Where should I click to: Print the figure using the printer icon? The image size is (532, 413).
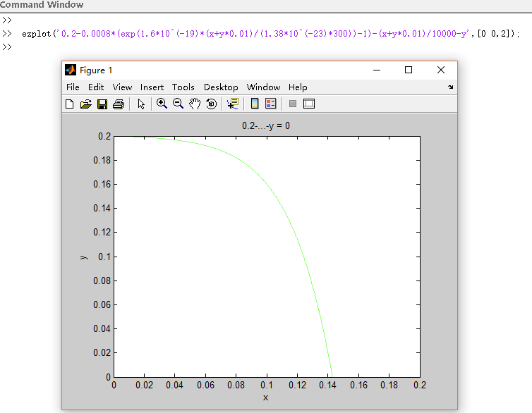(x=119, y=104)
